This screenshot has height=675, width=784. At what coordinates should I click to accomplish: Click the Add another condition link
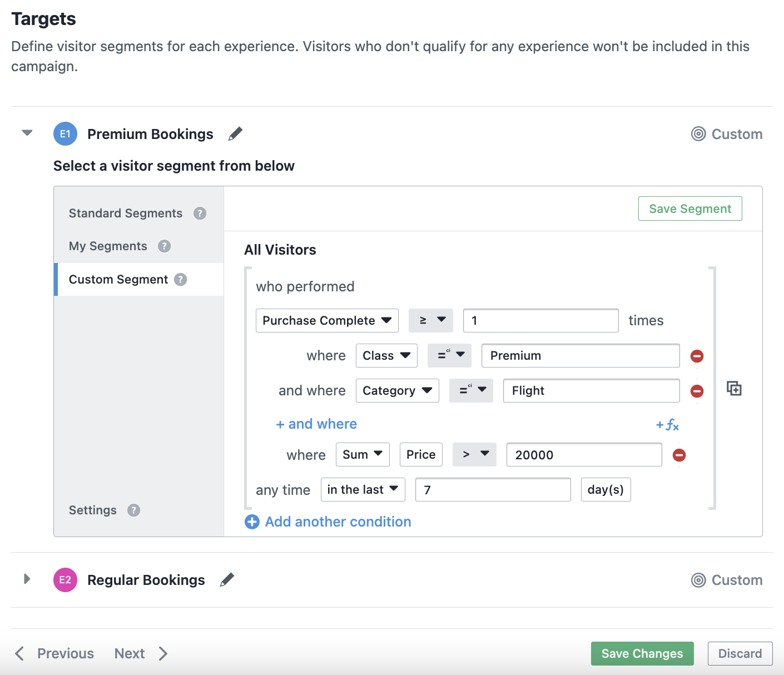(x=338, y=522)
